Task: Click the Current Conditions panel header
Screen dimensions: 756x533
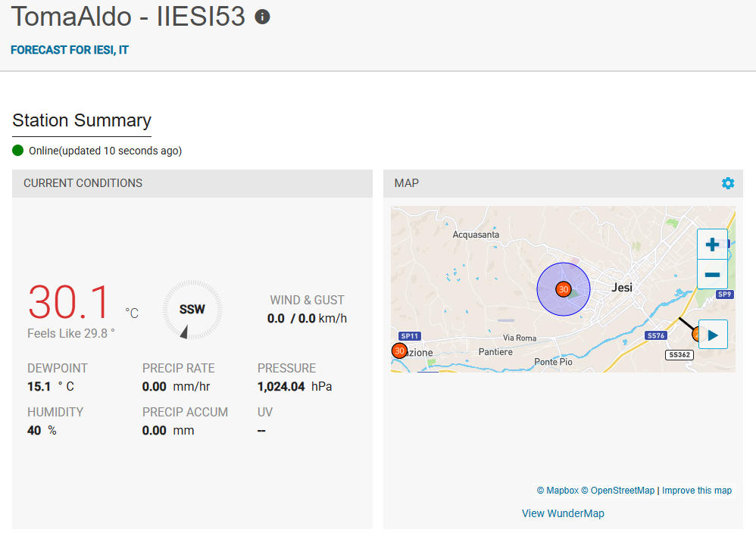Action: [192, 183]
